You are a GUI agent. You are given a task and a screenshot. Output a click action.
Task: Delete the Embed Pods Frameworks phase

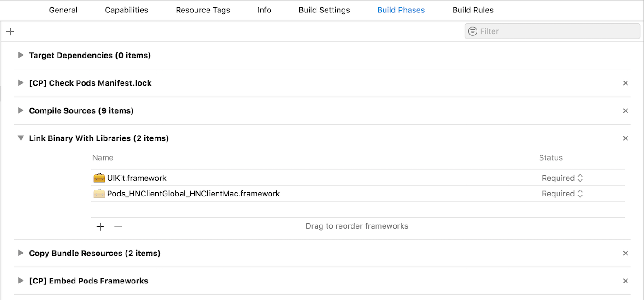pos(625,281)
